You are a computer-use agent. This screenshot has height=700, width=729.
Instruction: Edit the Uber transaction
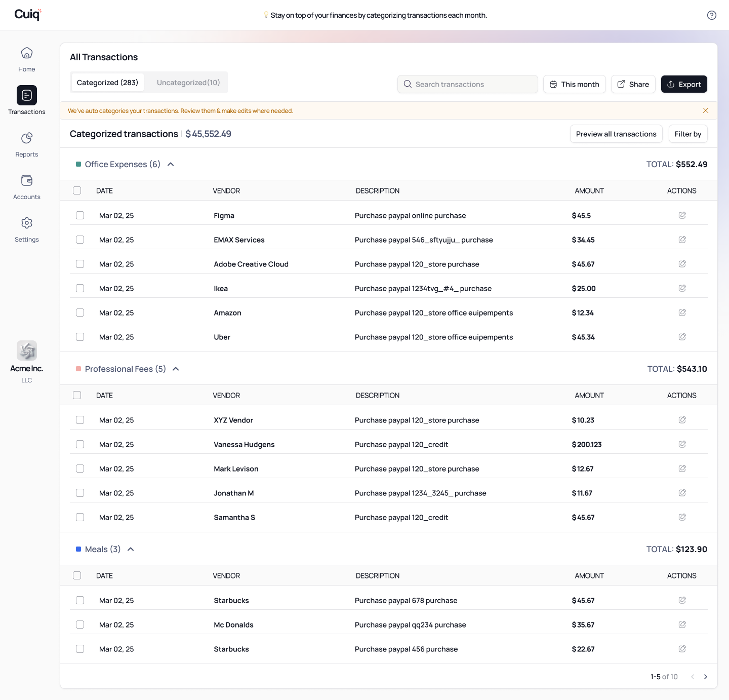click(682, 337)
